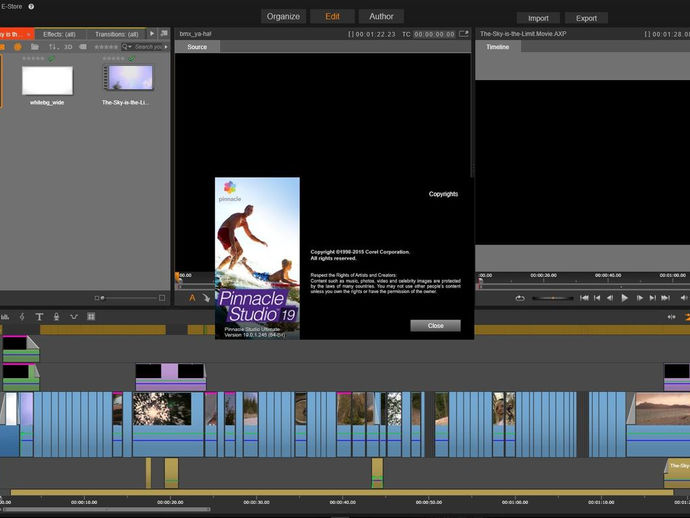Toggle the 3D filter in the library
Image resolution: width=690 pixels, height=518 pixels.
(68, 47)
